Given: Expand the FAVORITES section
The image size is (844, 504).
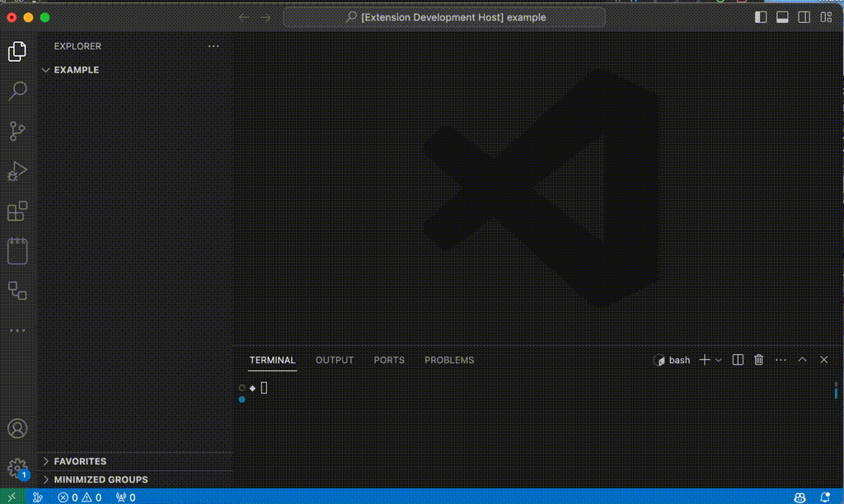Looking at the screenshot, I should [x=80, y=461].
